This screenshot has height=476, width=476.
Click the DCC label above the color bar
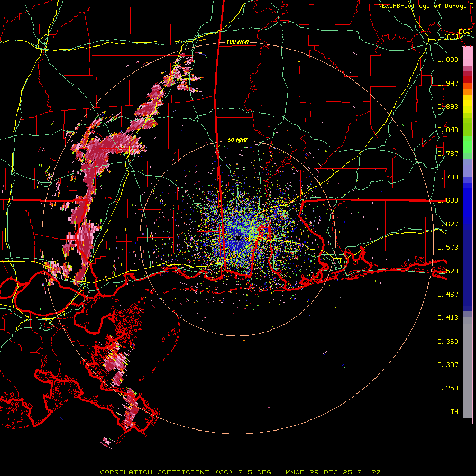point(464,32)
